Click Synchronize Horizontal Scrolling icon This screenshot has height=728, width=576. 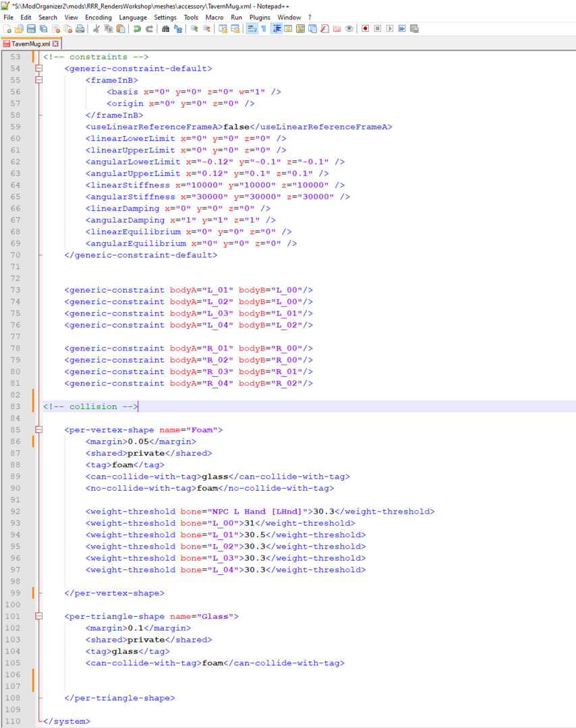point(235,29)
